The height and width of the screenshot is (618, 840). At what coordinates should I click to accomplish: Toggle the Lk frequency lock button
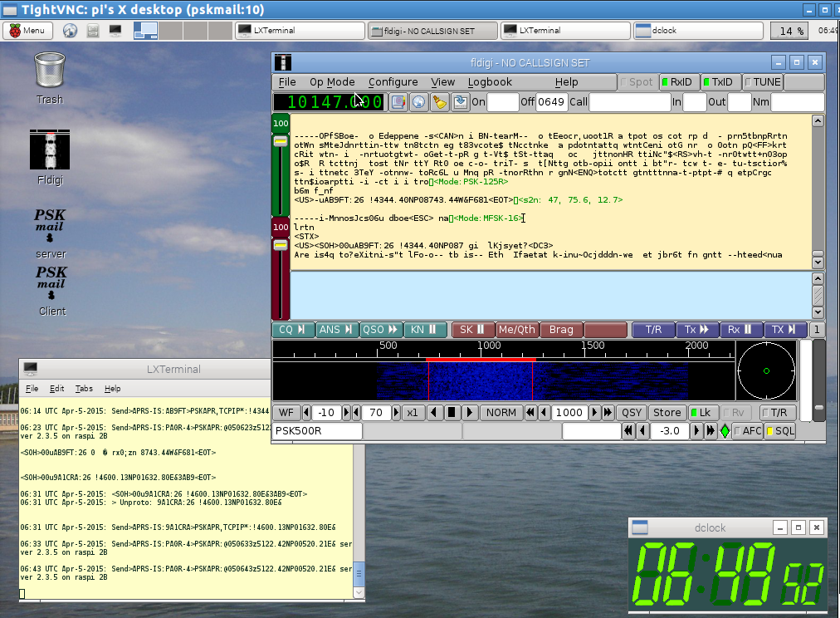tap(701, 412)
